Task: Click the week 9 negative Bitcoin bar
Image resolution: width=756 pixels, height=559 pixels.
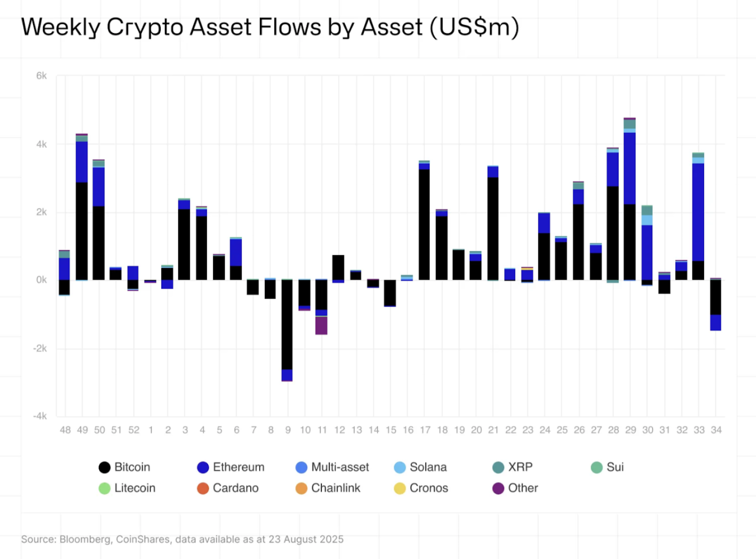Action: [287, 324]
